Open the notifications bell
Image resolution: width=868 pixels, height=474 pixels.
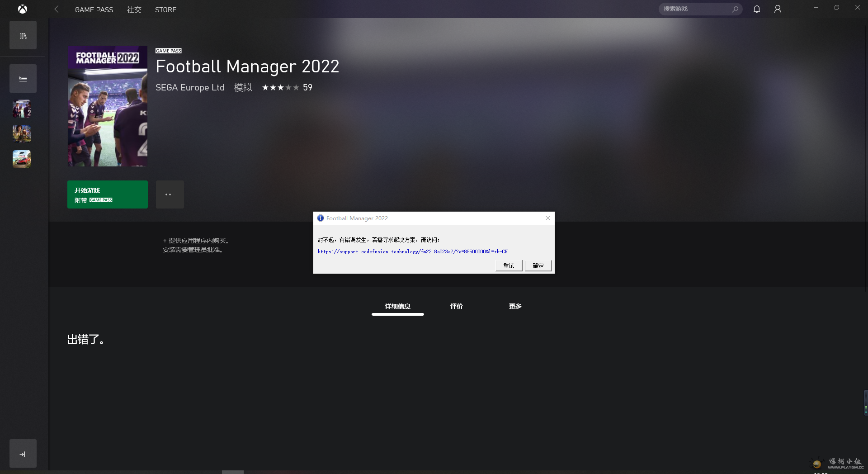coord(757,9)
